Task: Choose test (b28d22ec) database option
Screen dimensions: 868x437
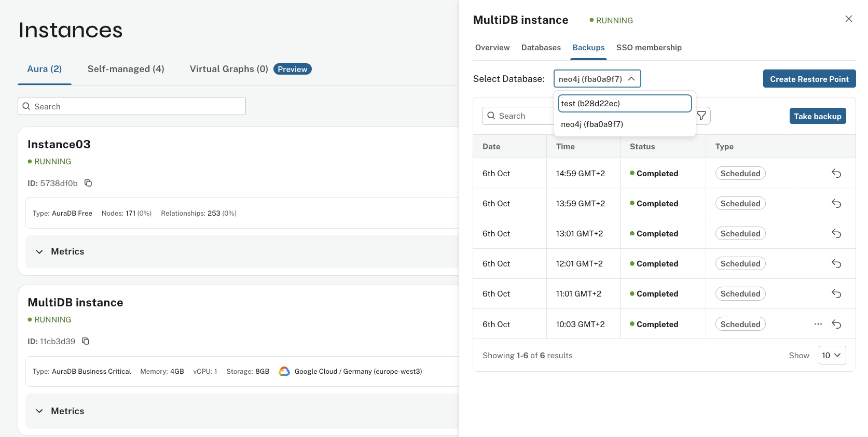Action: (x=625, y=103)
